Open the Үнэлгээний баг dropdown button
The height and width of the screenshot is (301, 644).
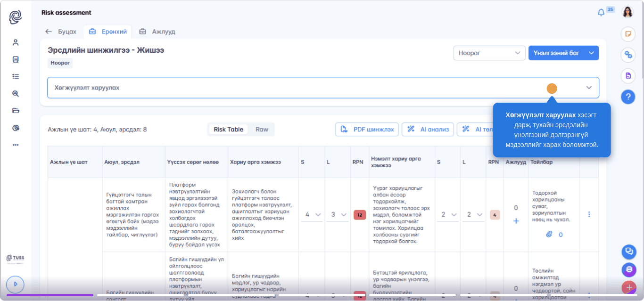tap(563, 53)
